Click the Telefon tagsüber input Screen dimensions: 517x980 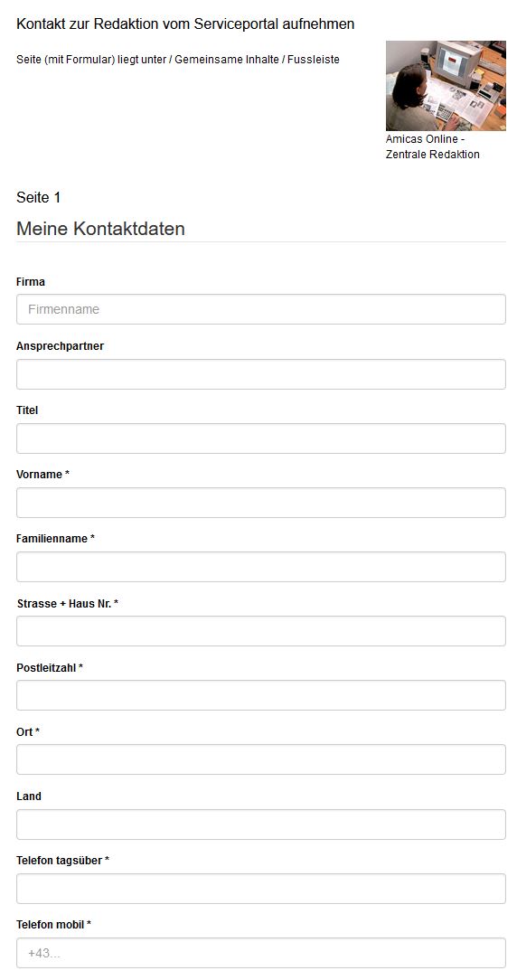pos(260,889)
